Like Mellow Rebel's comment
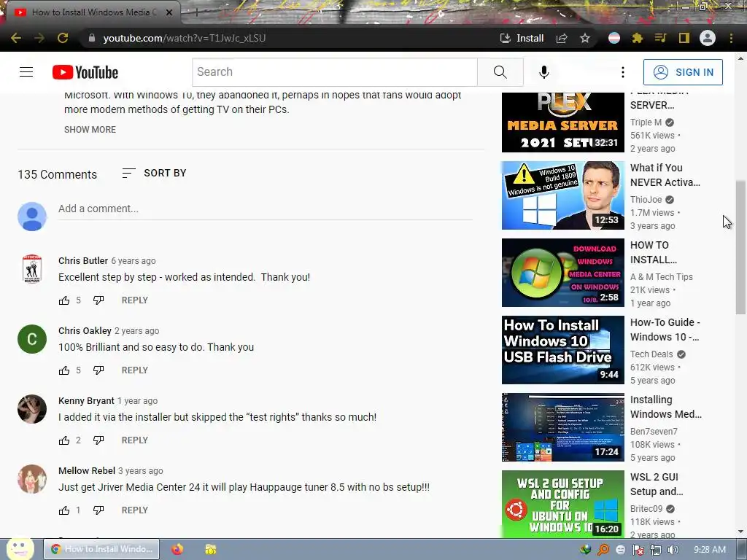This screenshot has height=560, width=747. [x=64, y=510]
